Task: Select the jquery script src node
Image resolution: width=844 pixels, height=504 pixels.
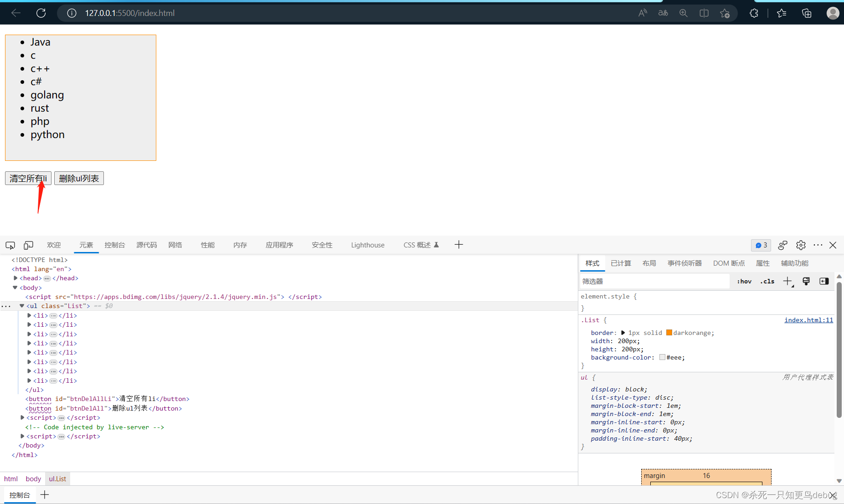Action: tap(173, 297)
